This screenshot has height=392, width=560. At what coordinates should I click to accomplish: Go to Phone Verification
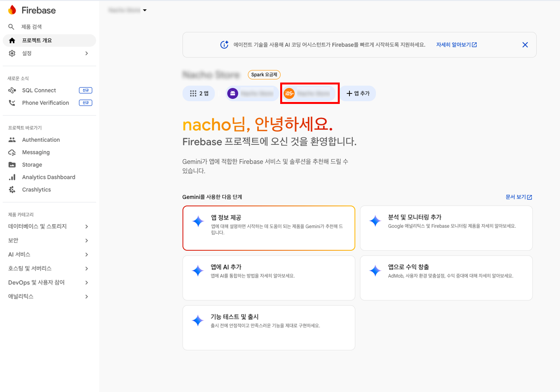pyautogui.click(x=49, y=103)
